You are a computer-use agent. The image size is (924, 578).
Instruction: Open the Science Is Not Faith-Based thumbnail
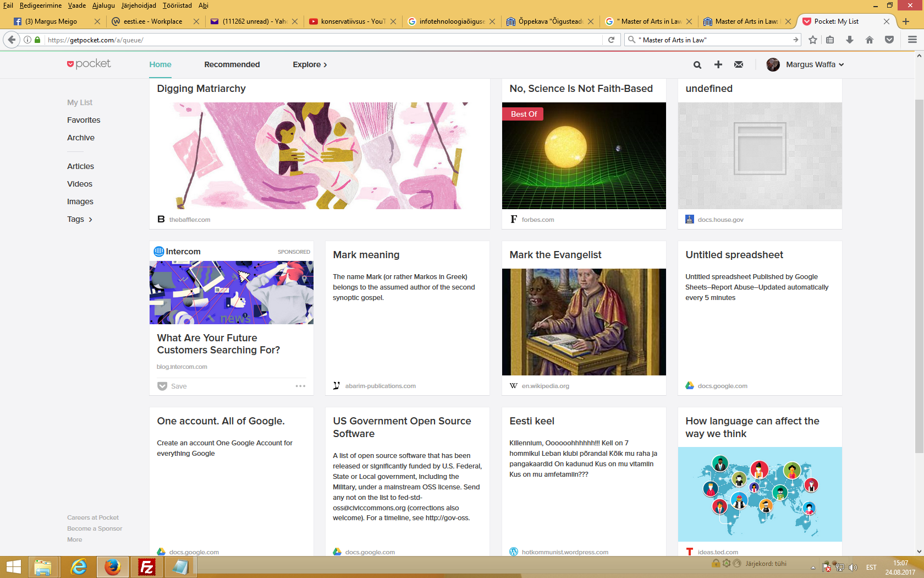point(584,156)
